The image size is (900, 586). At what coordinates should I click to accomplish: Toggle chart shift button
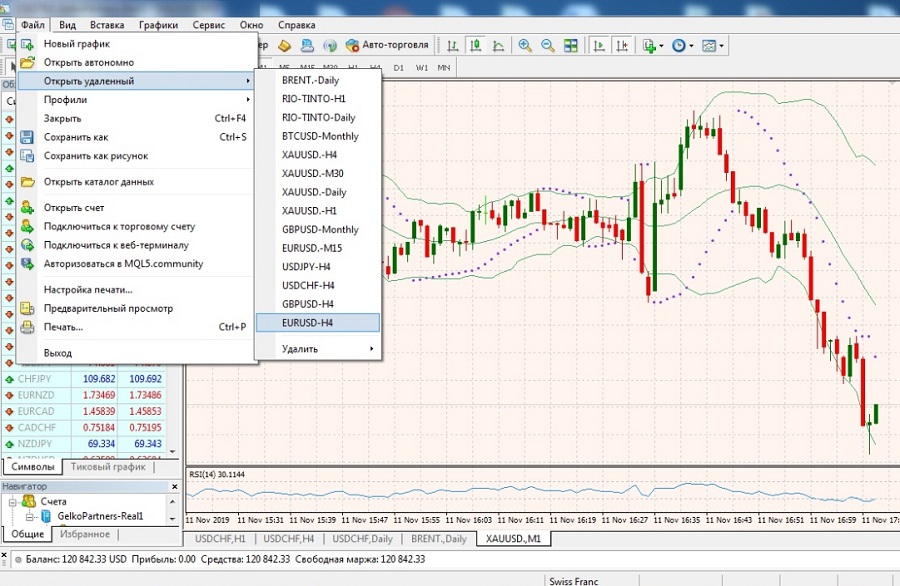(622, 45)
